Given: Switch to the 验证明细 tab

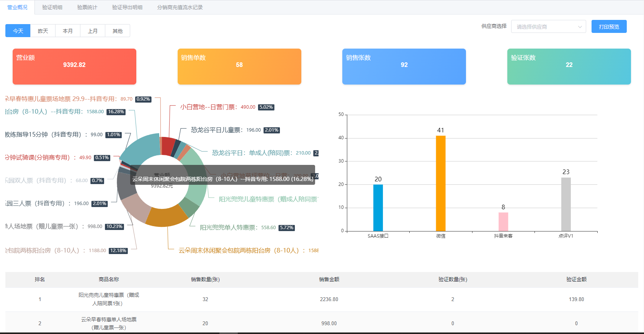Looking at the screenshot, I should 52,7.
